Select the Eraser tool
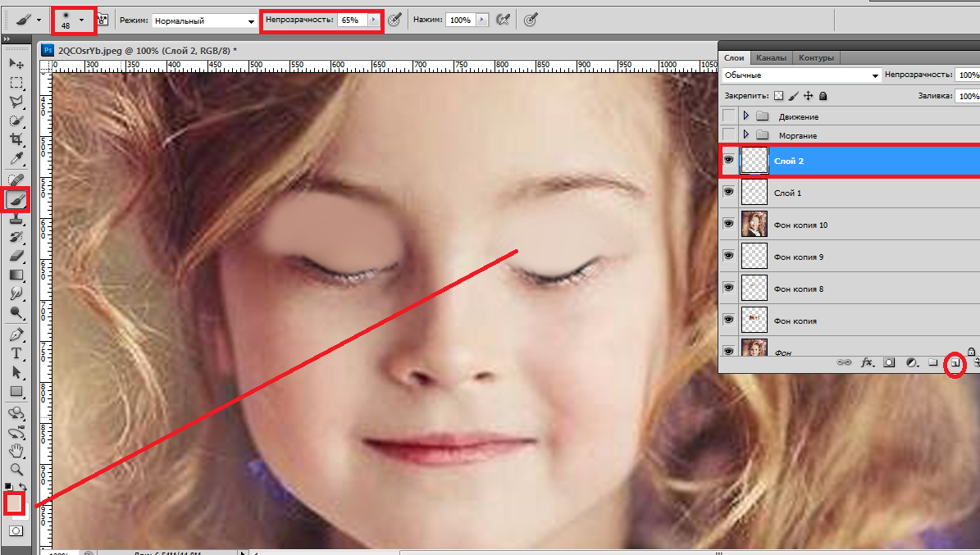Viewport: 980px width, 555px height. point(16,256)
